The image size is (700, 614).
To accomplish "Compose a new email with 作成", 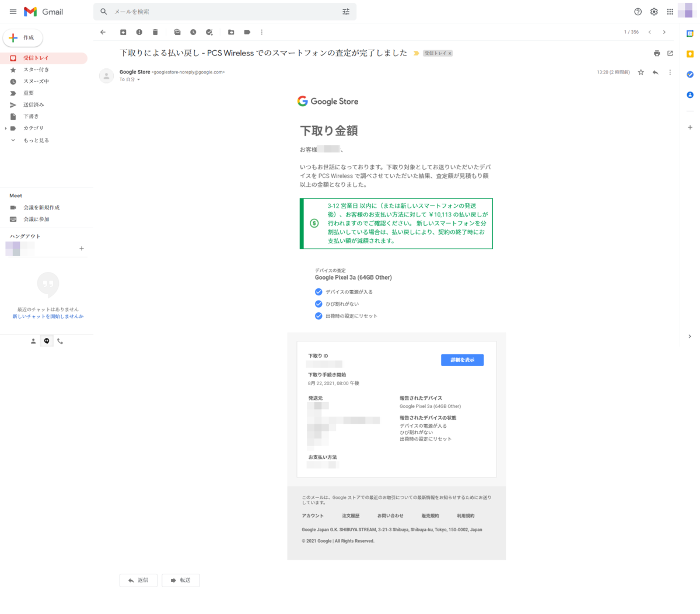I will (x=23, y=38).
